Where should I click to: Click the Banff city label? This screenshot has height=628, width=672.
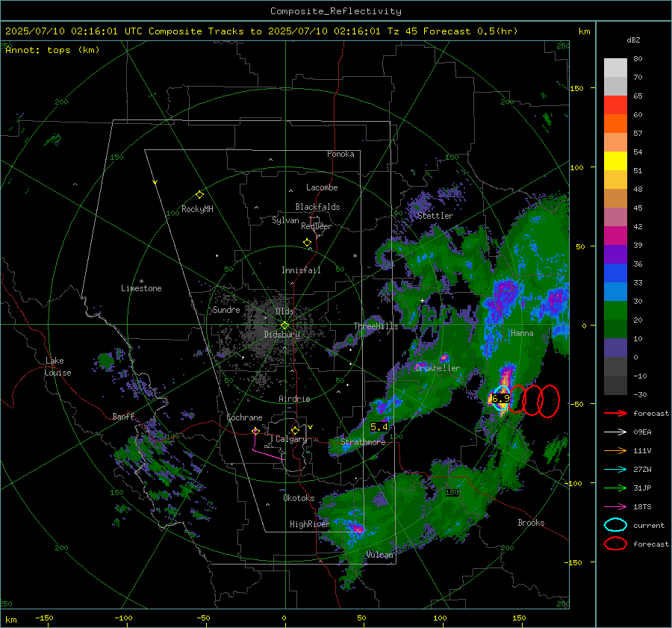[123, 417]
